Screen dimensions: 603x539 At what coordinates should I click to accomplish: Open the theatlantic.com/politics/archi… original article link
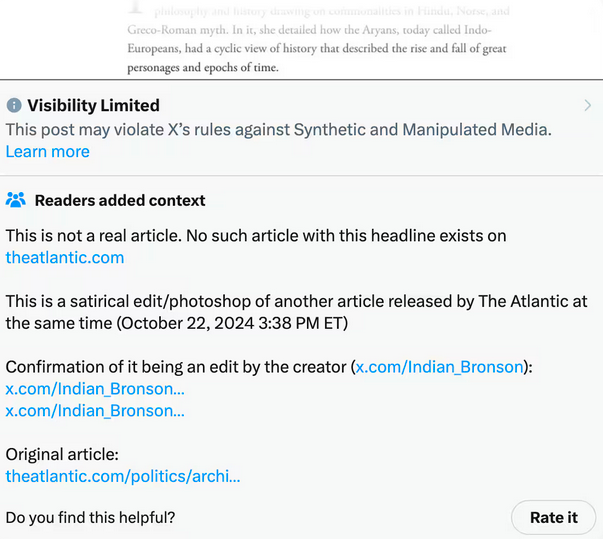tap(123, 476)
